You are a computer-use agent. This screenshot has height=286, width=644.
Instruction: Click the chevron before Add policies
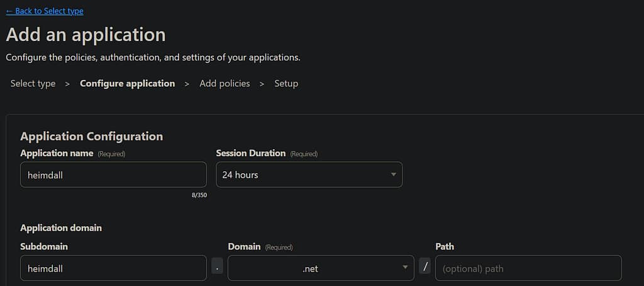(187, 84)
